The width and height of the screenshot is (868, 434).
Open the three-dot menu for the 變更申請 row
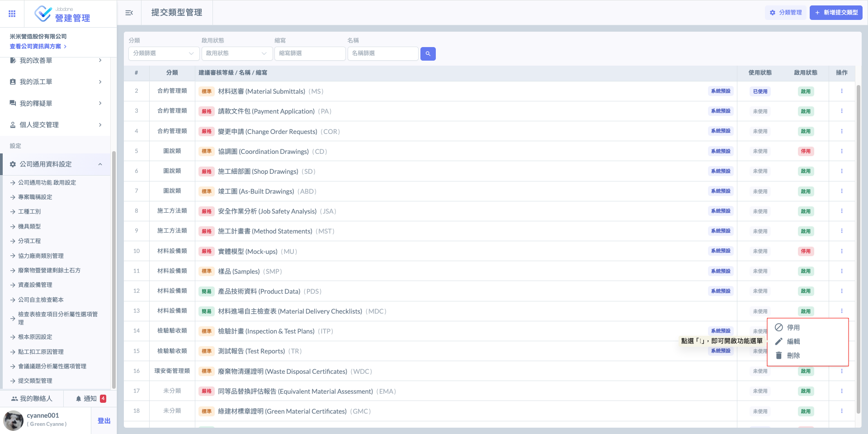click(841, 131)
